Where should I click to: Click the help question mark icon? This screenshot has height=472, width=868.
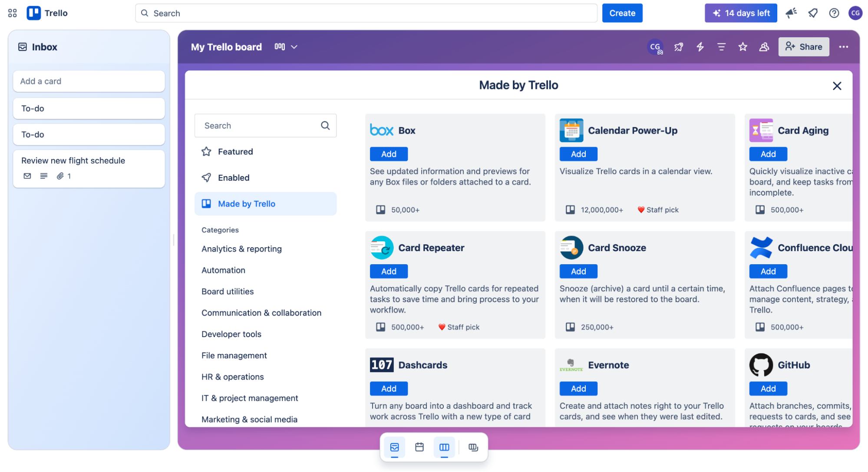coord(834,13)
